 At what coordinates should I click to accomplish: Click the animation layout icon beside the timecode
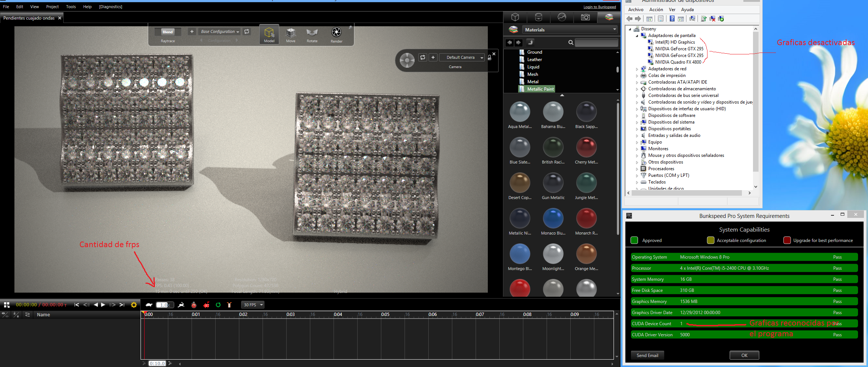pos(7,305)
